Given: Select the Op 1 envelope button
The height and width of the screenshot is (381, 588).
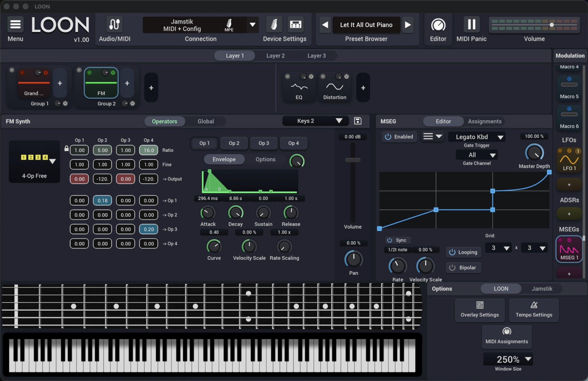Looking at the screenshot, I should click(x=204, y=143).
